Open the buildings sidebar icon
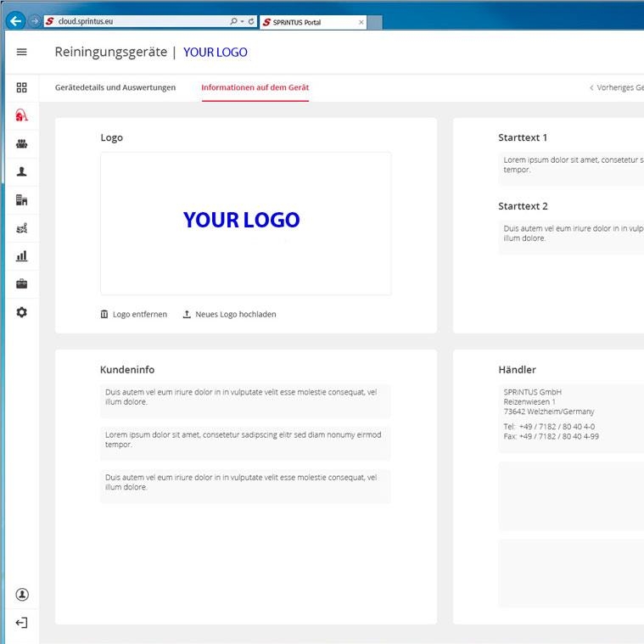The height and width of the screenshot is (644, 644). click(21, 199)
